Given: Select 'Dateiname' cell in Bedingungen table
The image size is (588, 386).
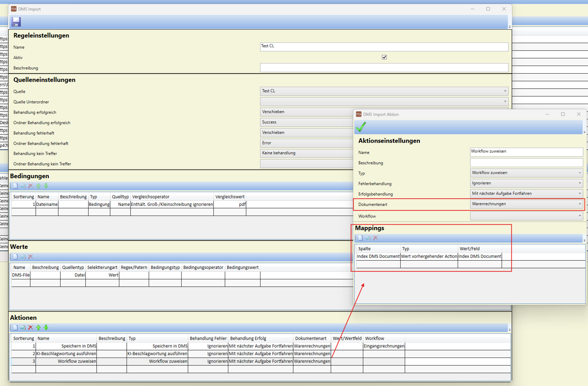Looking at the screenshot, I should [x=47, y=204].
